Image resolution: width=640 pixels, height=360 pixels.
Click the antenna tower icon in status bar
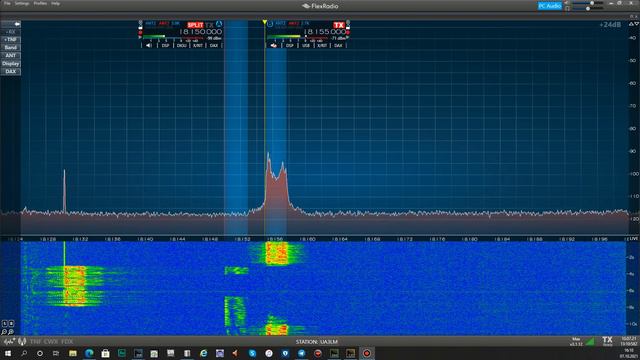click(x=22, y=341)
